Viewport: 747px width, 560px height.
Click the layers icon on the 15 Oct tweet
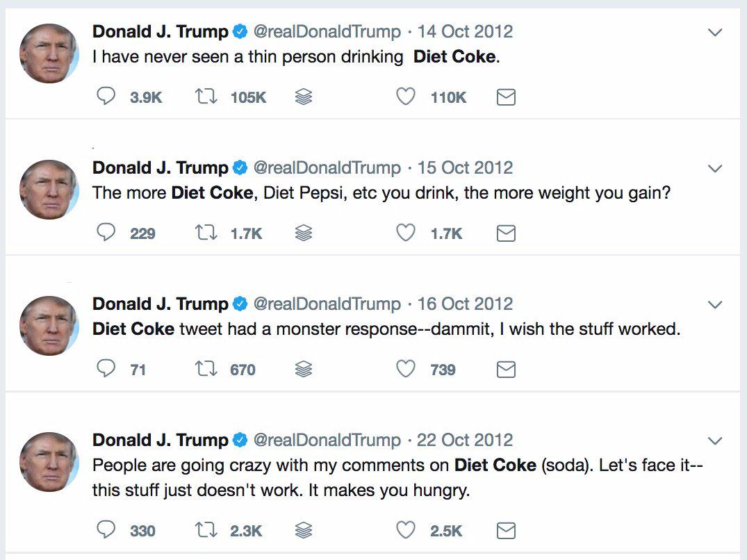[303, 234]
